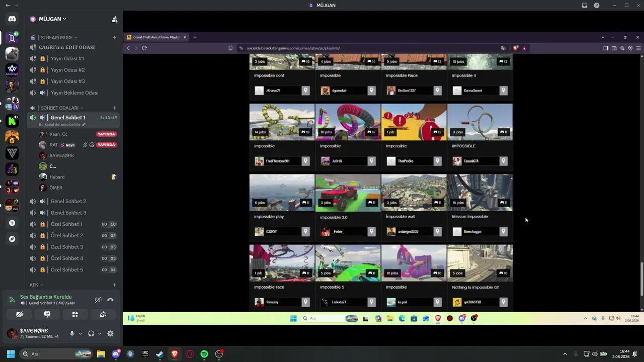Open the browser hamburger menu
Viewport: 644px width, 362px height.
(638, 48)
